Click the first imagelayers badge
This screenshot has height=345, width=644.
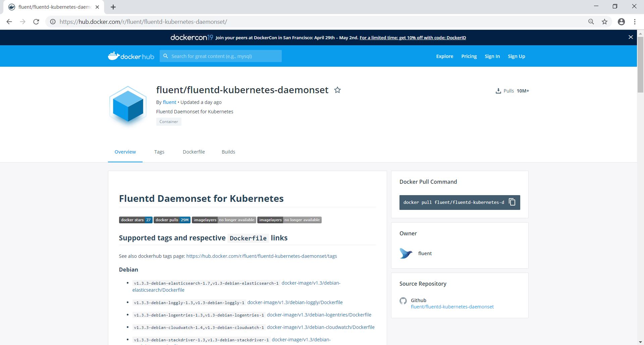coord(224,220)
